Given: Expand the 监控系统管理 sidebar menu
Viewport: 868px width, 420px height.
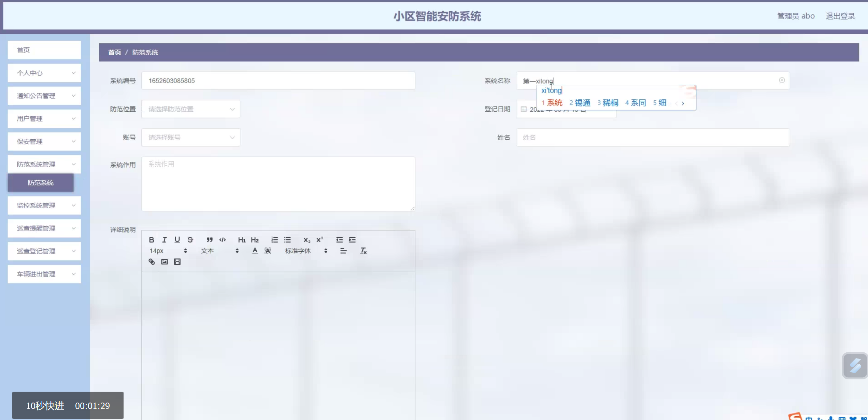Looking at the screenshot, I should tap(44, 206).
